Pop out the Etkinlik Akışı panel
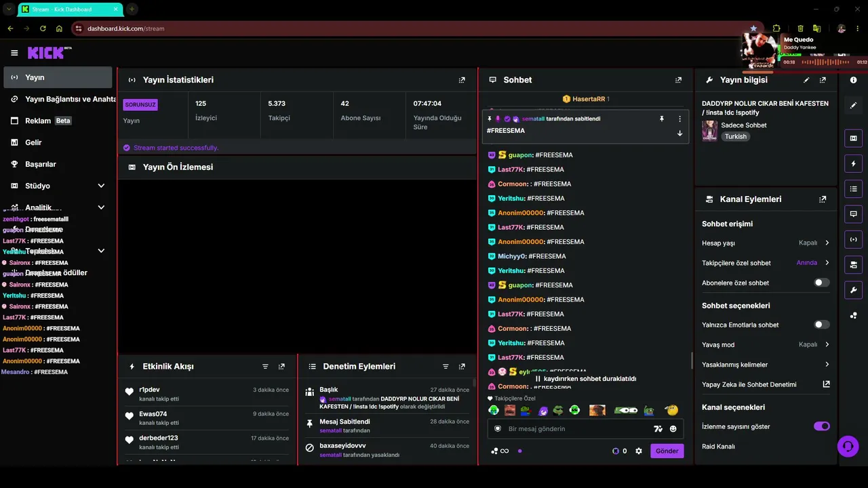 pos(281,367)
